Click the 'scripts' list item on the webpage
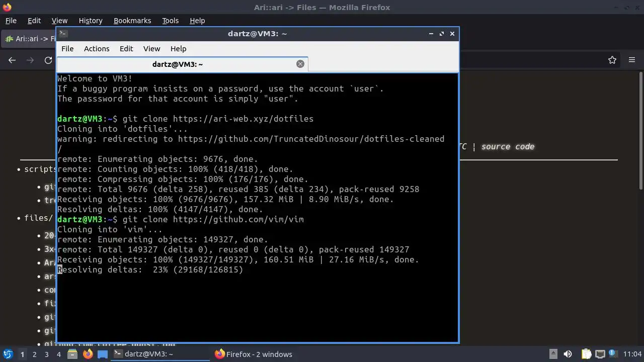Image resolution: width=644 pixels, height=362 pixels. tap(40, 169)
